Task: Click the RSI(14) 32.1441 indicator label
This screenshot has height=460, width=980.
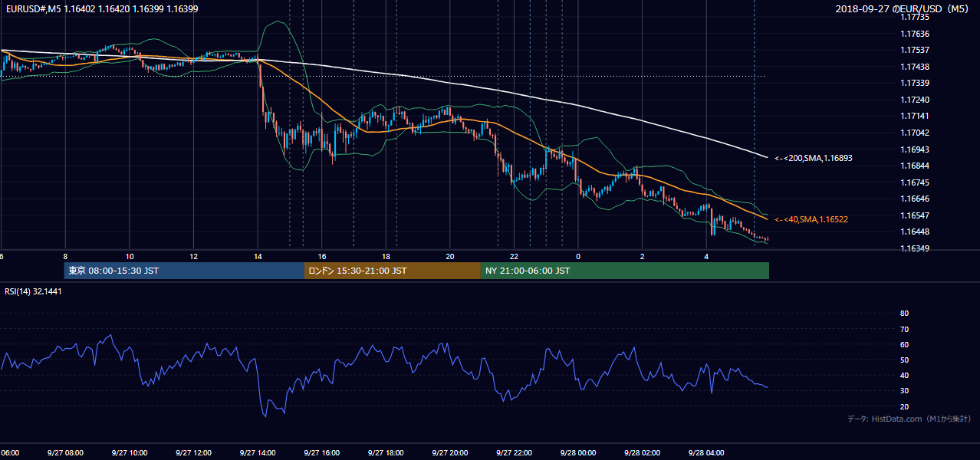Action: pos(34,291)
